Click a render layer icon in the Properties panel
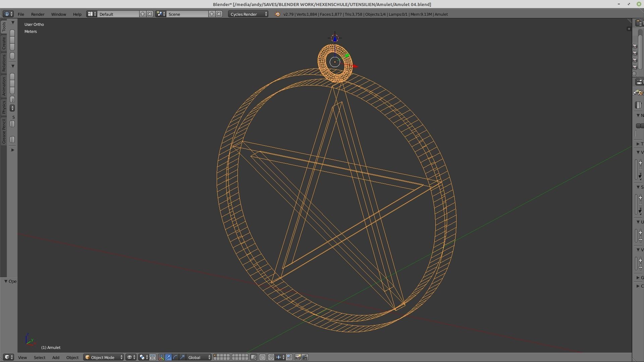 (x=636, y=53)
